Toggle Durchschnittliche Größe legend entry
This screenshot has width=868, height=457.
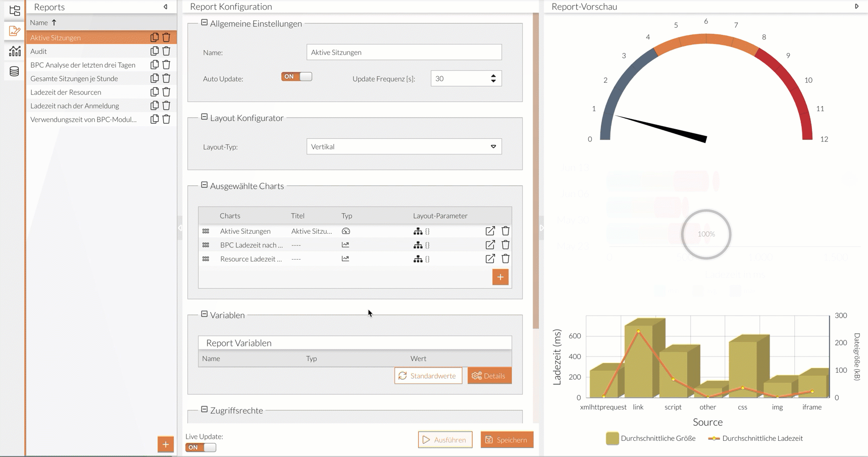coord(650,438)
